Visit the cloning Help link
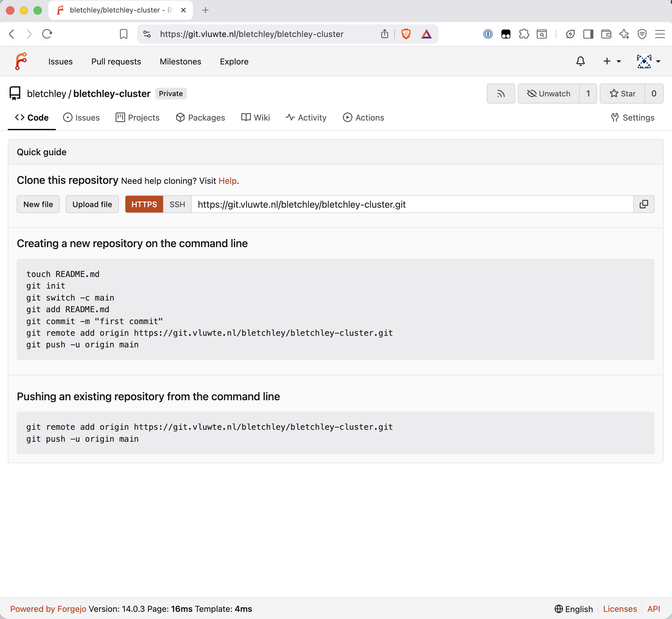Viewport: 672px width, 619px height. [x=228, y=181]
